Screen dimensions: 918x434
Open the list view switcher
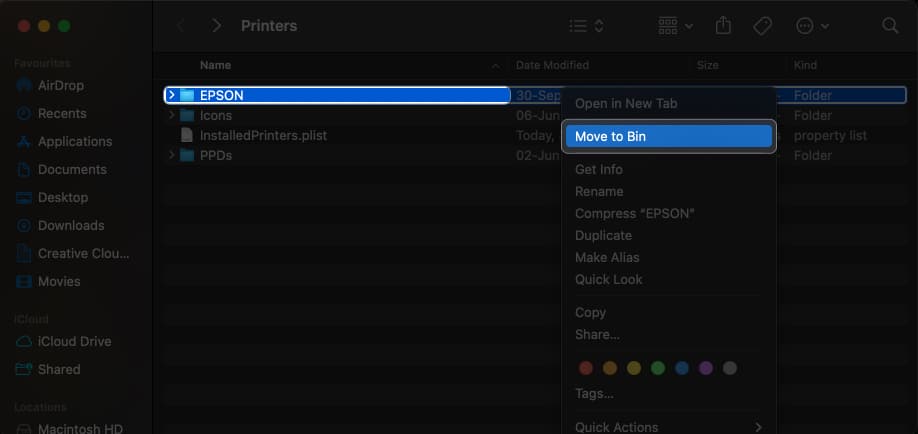(x=586, y=26)
